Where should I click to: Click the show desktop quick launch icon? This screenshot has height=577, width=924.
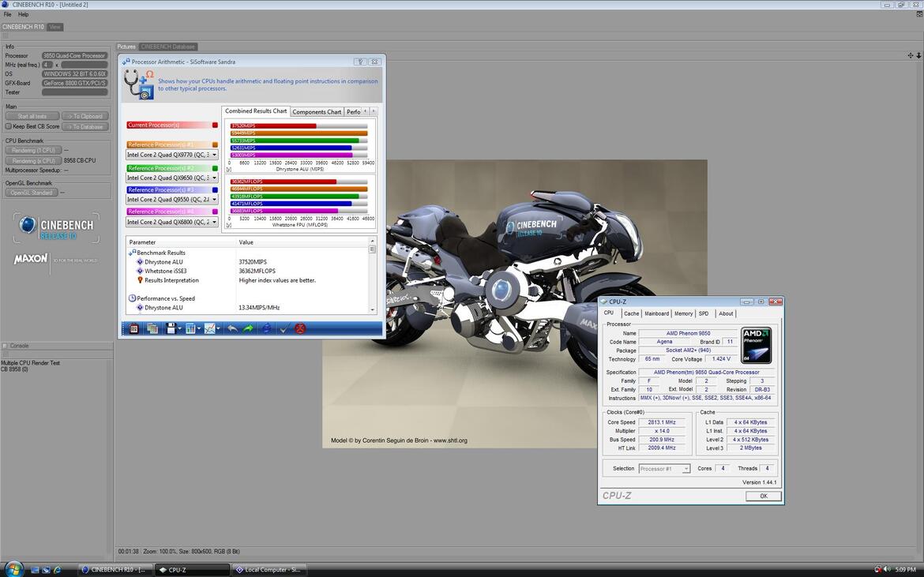tap(35, 569)
